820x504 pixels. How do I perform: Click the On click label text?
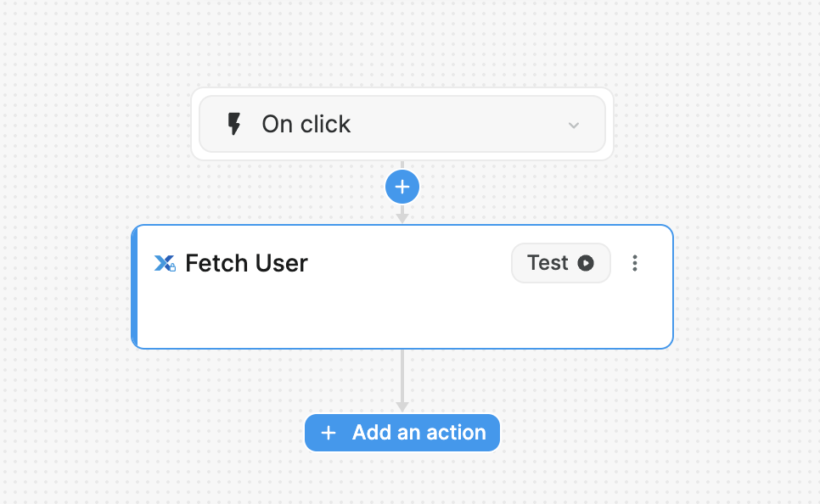[x=306, y=125]
